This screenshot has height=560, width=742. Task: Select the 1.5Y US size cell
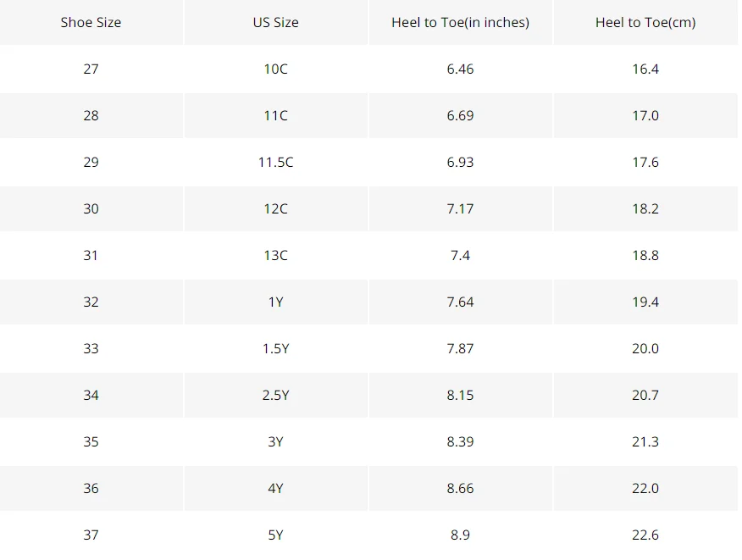coord(276,349)
